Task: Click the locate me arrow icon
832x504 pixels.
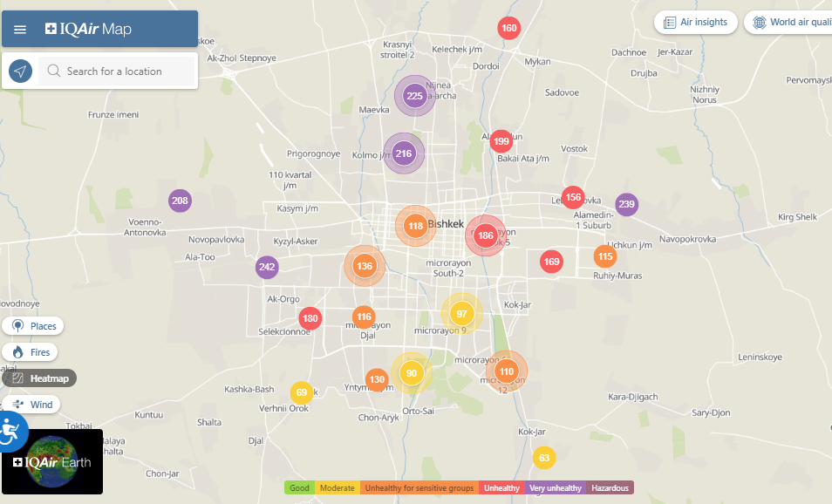Action: [x=21, y=72]
